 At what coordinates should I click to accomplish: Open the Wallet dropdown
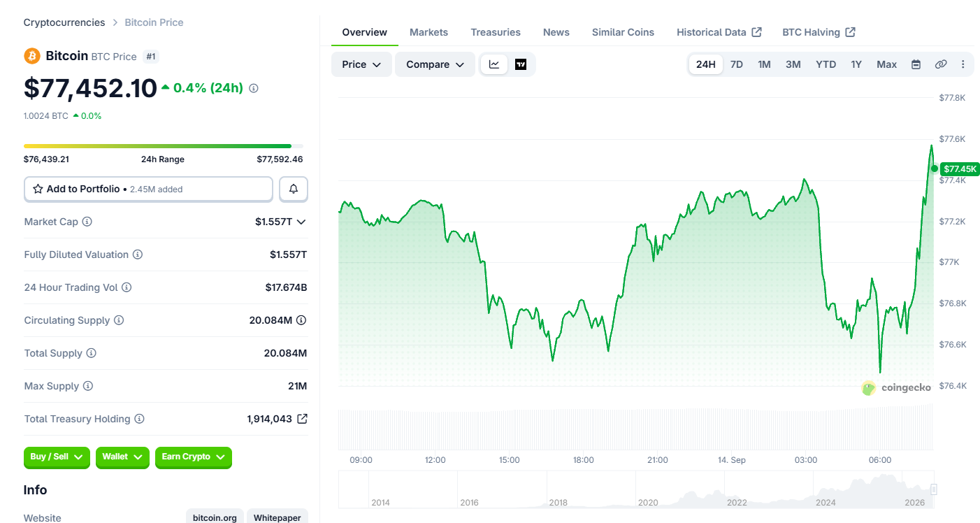pos(122,457)
